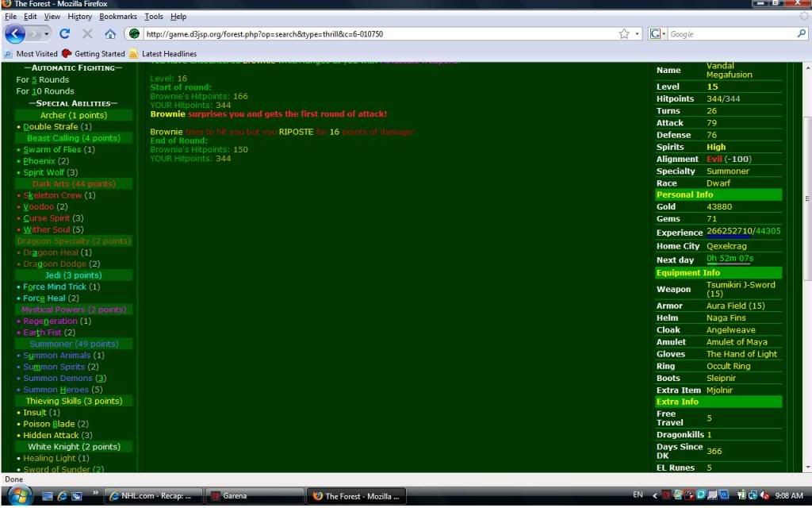Viewport: 812px width, 508px height.
Task: Open search engine selector dropdown
Action: (657, 34)
